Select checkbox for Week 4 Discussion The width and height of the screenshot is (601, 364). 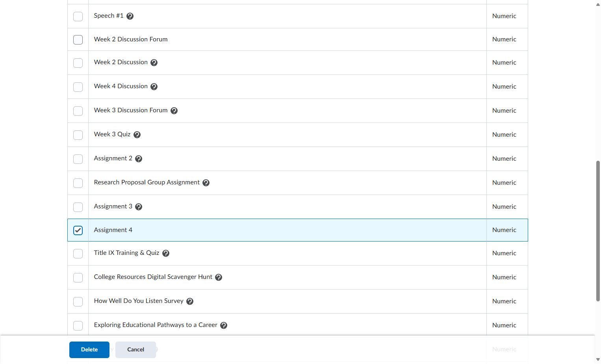click(78, 87)
